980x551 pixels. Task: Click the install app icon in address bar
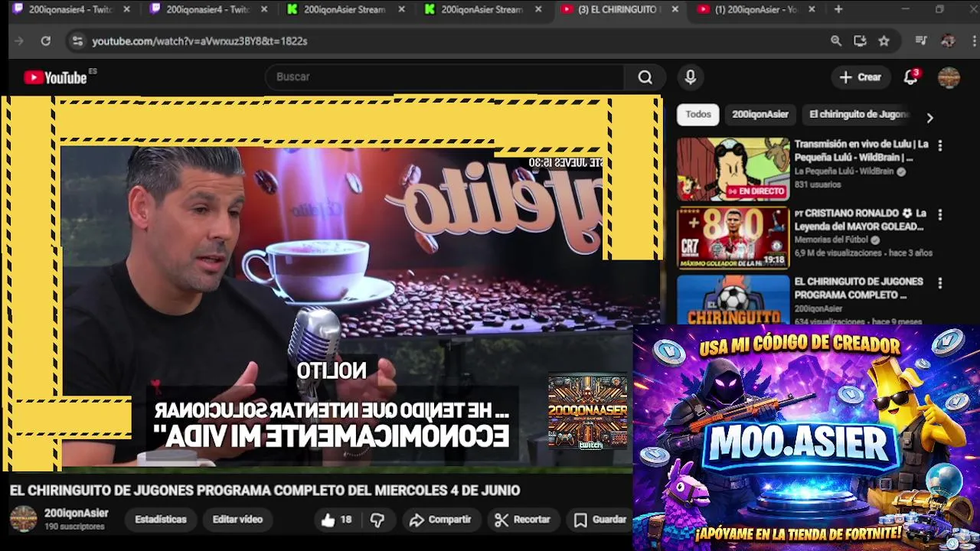coord(860,41)
